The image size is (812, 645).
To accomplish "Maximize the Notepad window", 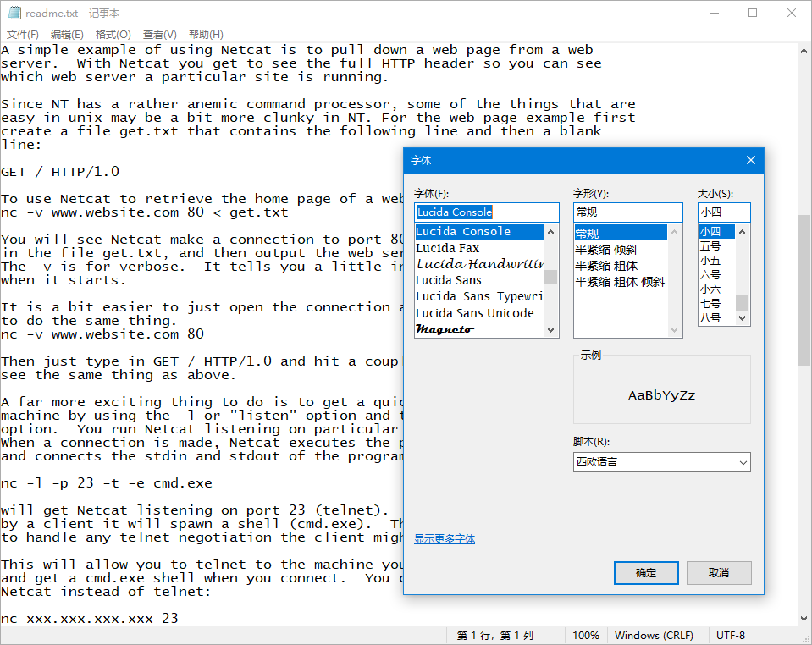I will coord(753,13).
